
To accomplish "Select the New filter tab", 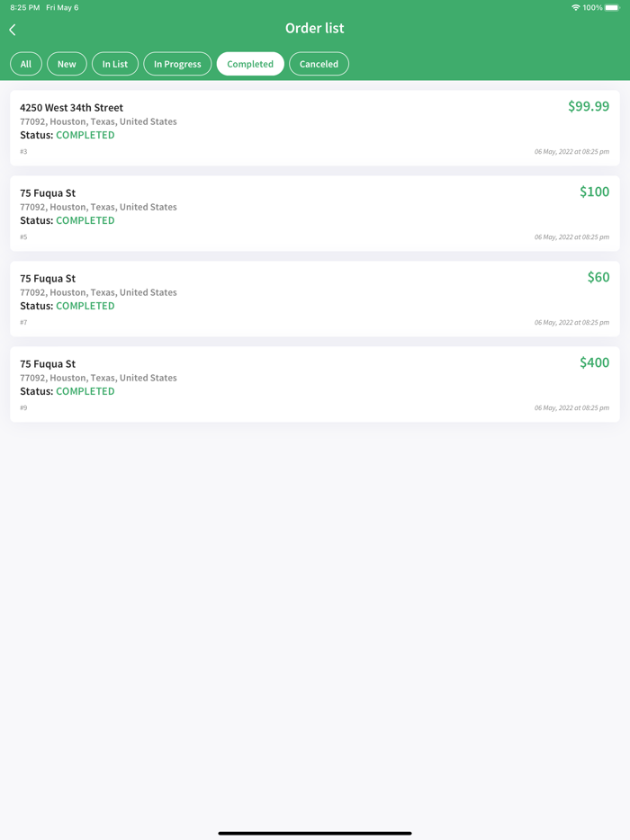I will point(67,64).
